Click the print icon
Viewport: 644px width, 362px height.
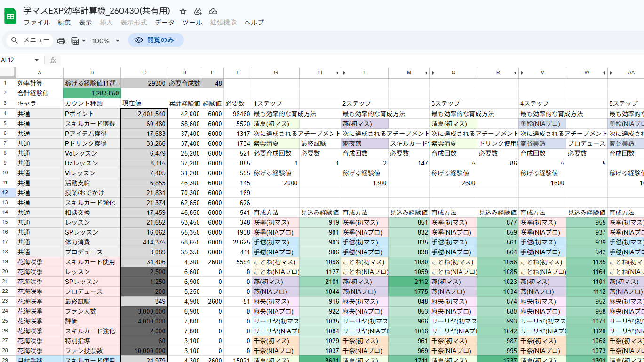click(x=61, y=41)
